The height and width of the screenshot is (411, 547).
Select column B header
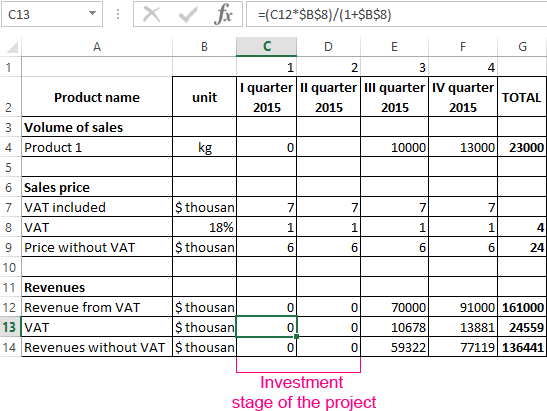click(204, 47)
